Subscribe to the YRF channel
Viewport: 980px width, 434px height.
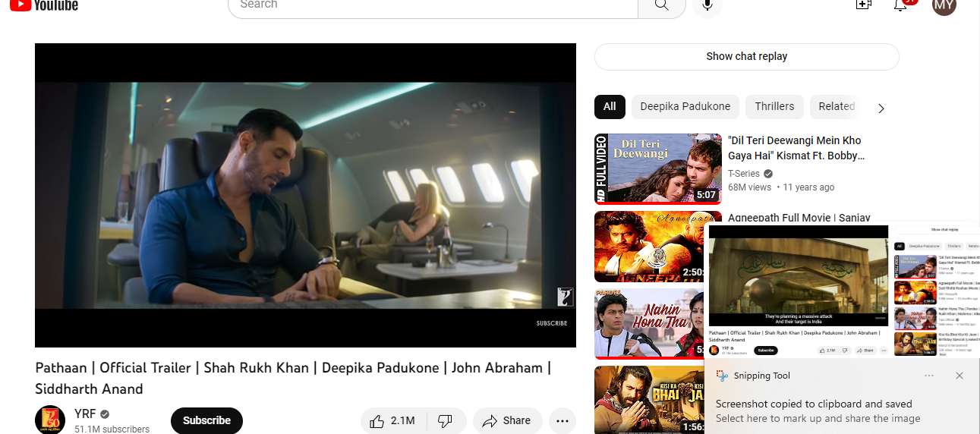[206, 421]
